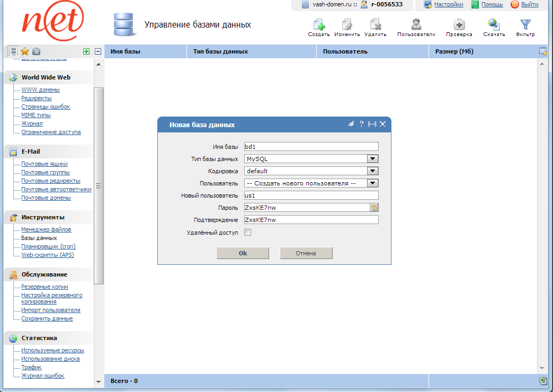The height and width of the screenshot is (392, 553).
Task: Generate password with icon next to Пароль field
Action: 374,208
